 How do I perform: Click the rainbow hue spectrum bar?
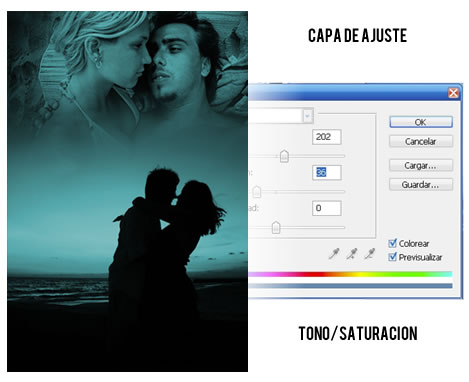click(x=351, y=274)
